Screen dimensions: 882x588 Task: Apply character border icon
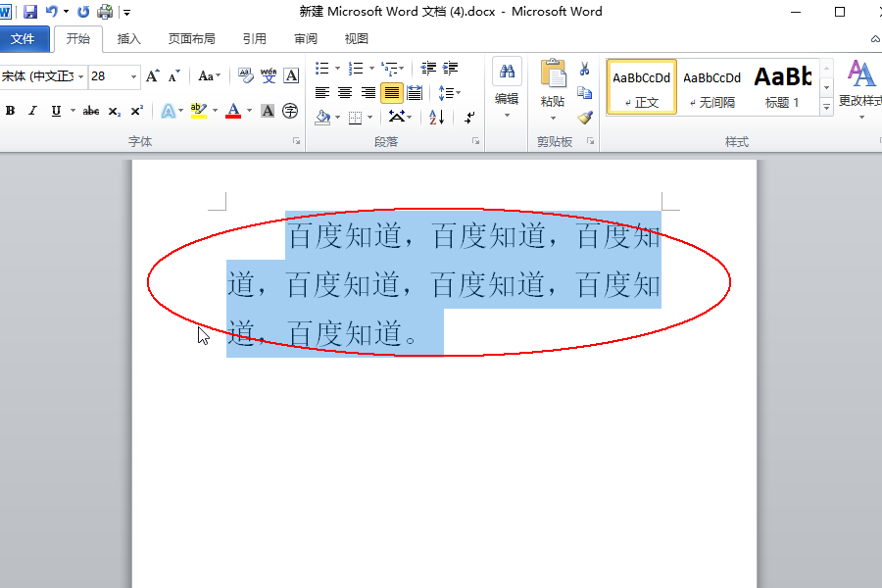point(291,75)
